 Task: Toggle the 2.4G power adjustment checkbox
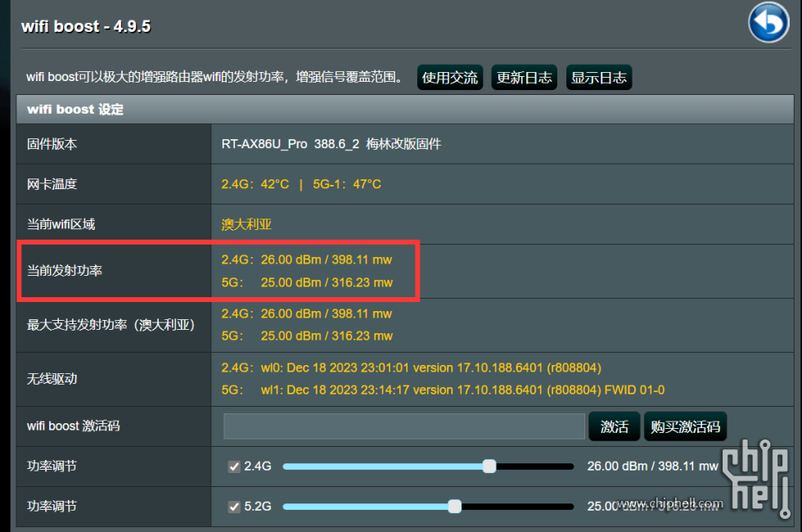tap(234, 467)
